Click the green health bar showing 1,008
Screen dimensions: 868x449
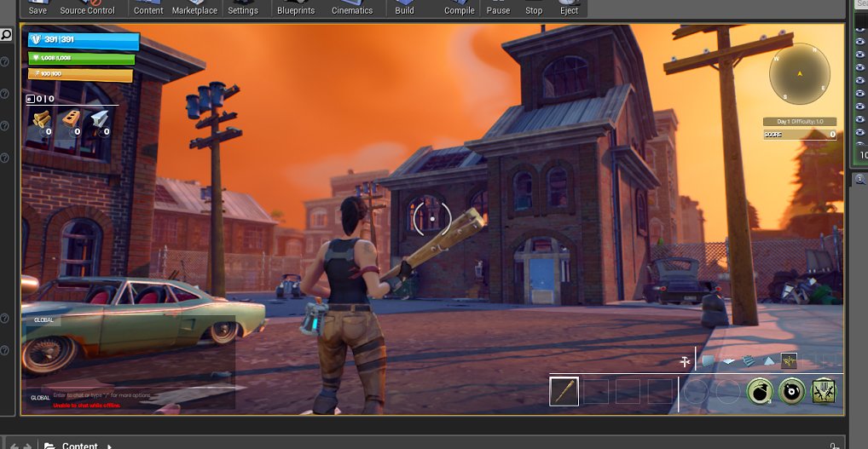click(81, 58)
